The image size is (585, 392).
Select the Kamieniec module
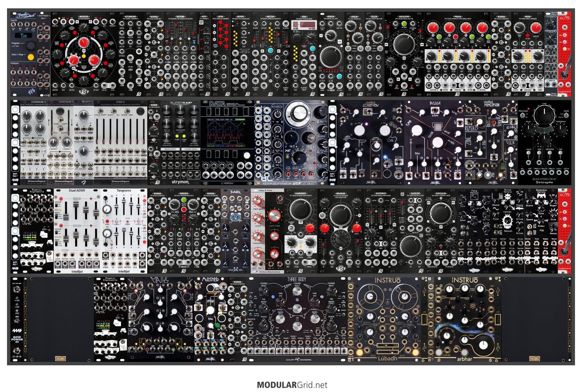[x=301, y=231]
